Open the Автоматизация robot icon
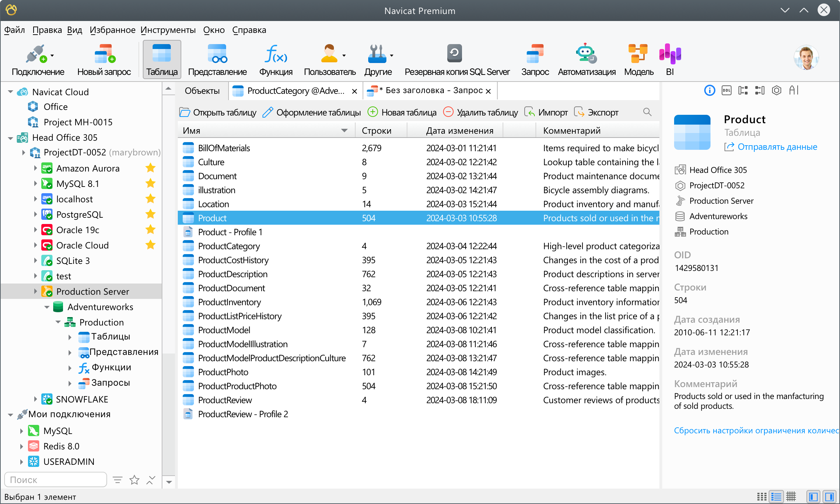840x504 pixels. pos(587,59)
